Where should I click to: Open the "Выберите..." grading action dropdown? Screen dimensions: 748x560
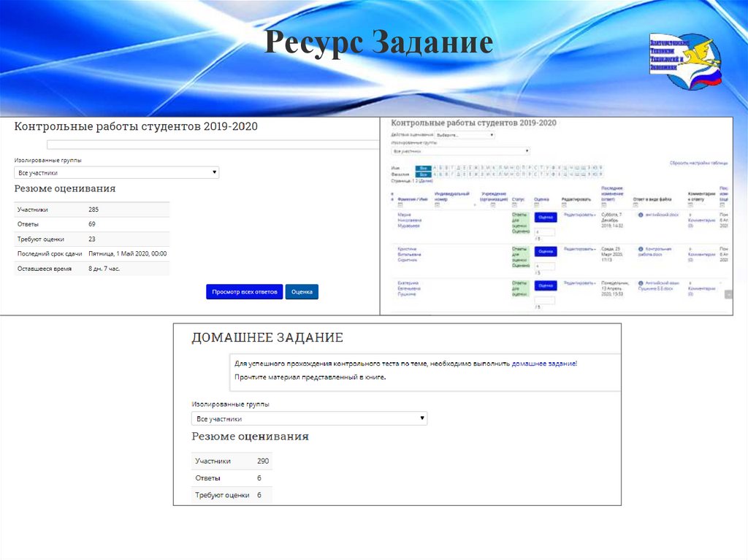(465, 135)
